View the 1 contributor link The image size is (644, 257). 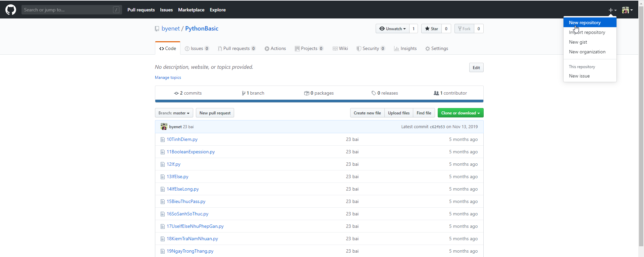pos(450,93)
